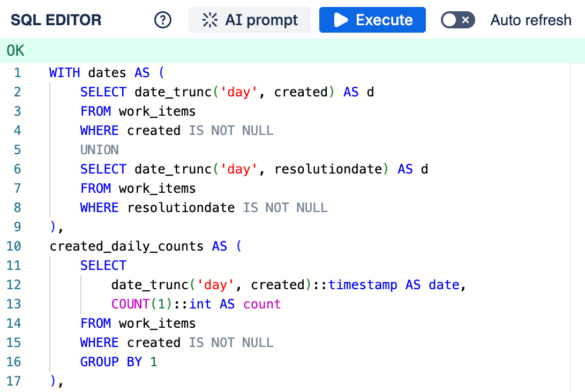Click the SQL EDITOR heading
585x392 pixels.
point(56,20)
